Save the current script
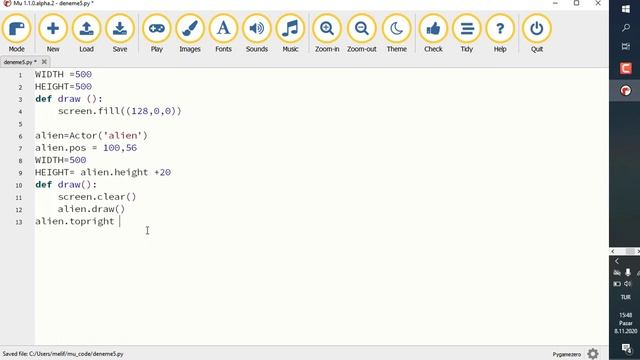This screenshot has width=640, height=360. coord(120,33)
